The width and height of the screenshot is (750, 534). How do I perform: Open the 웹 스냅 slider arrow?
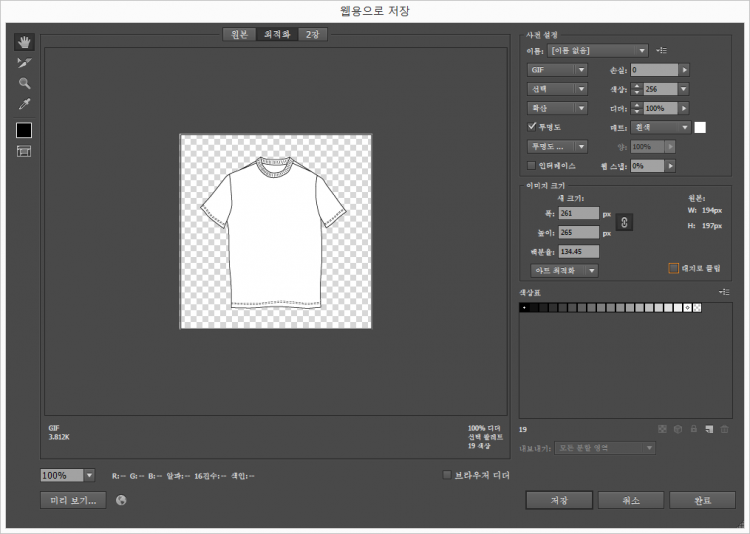point(670,166)
